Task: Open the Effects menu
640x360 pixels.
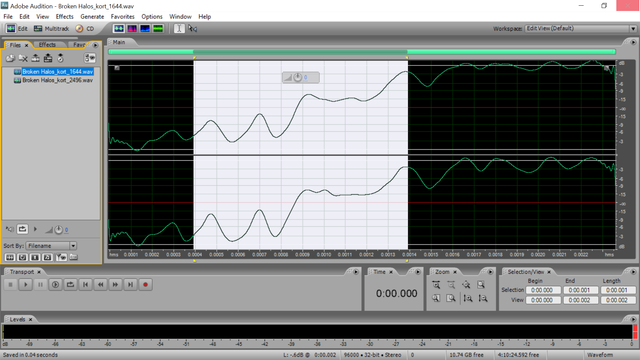Action: [x=64, y=17]
